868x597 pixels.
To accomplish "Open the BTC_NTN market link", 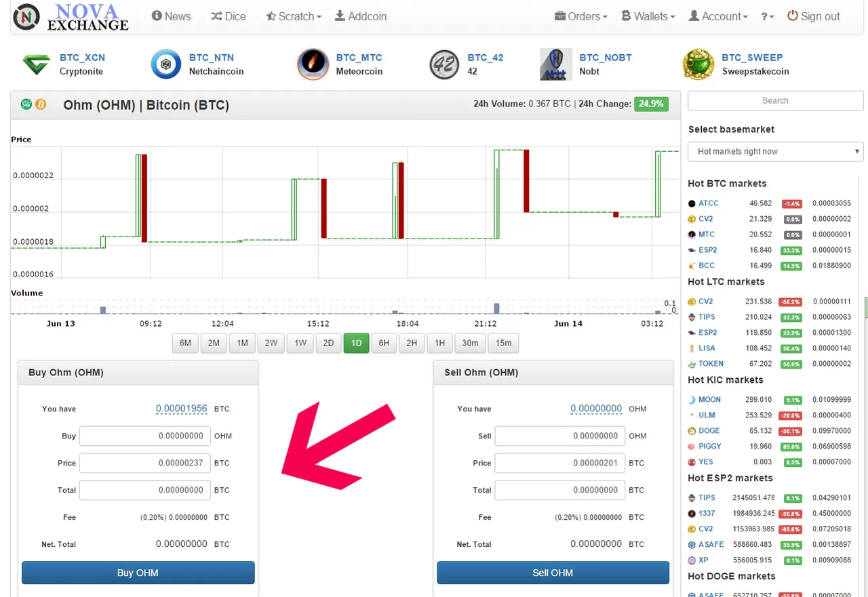I will [x=212, y=58].
